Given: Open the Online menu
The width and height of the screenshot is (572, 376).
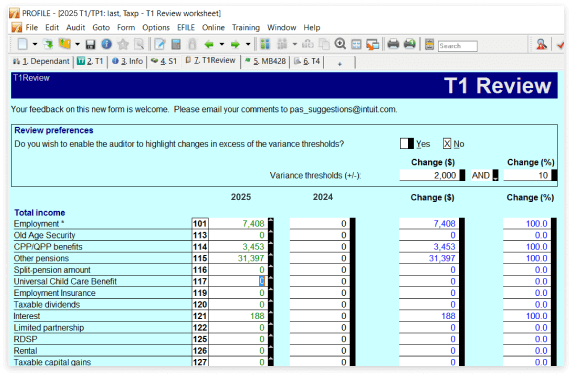Looking at the screenshot, I should 213,27.
